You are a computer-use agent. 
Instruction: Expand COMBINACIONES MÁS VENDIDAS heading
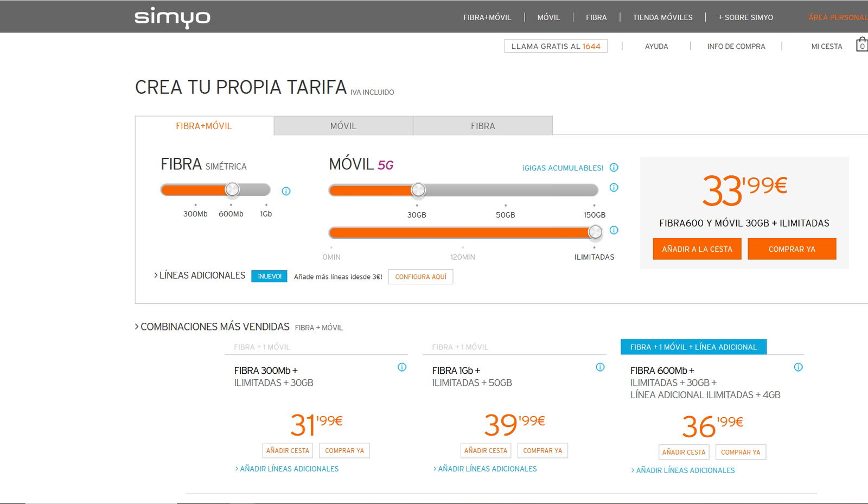click(x=212, y=327)
